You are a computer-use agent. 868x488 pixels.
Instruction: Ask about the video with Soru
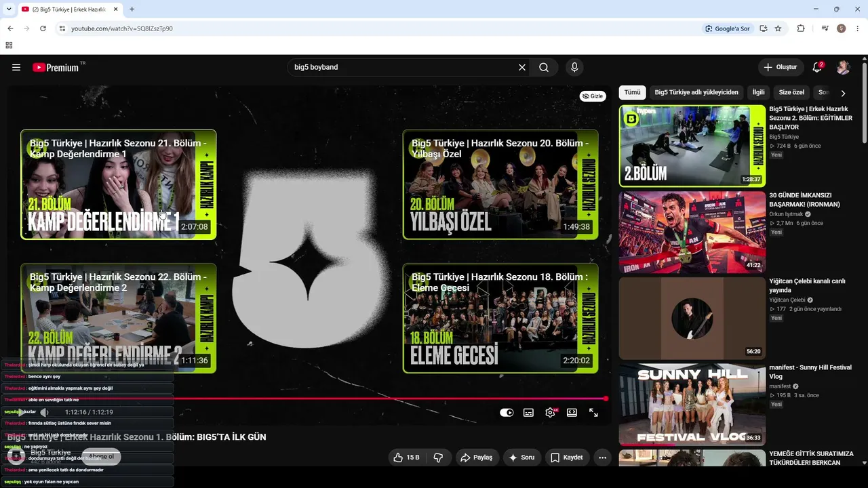click(x=521, y=457)
